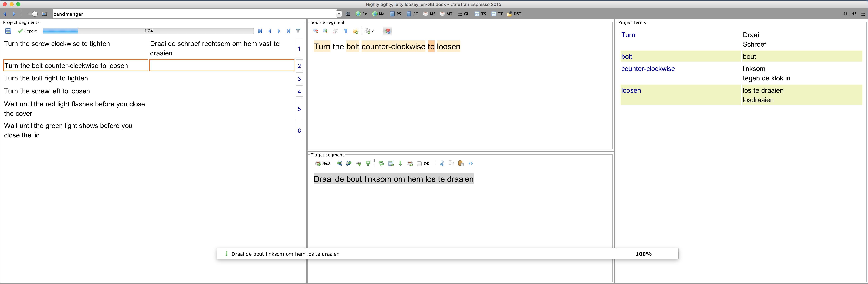Toggle the switch next to camera icon

pos(33,14)
